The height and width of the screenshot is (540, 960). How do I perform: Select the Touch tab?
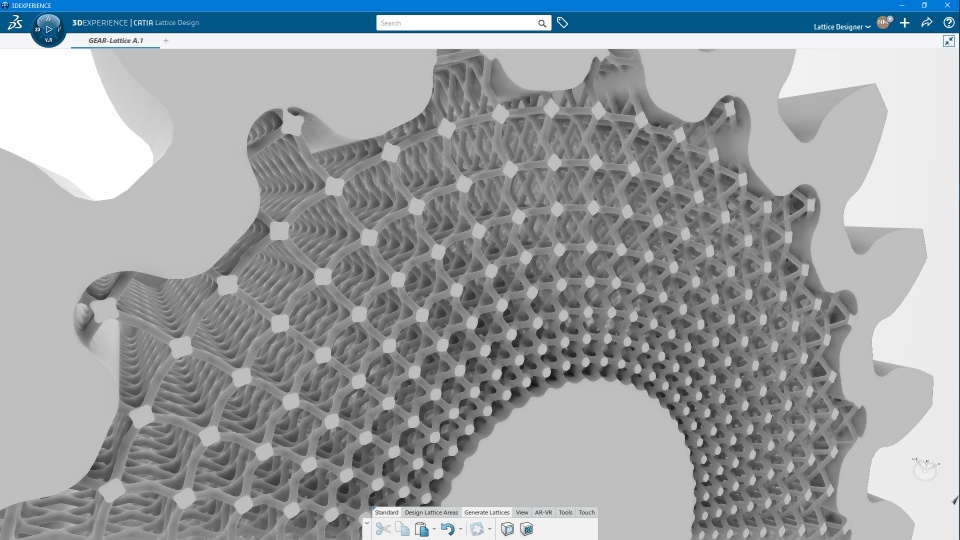point(587,512)
